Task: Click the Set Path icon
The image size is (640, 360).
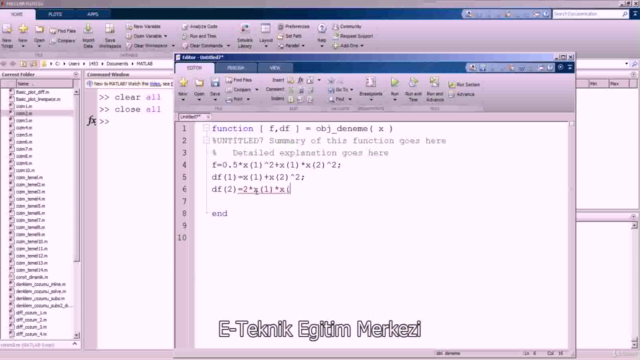Action: (x=280, y=36)
